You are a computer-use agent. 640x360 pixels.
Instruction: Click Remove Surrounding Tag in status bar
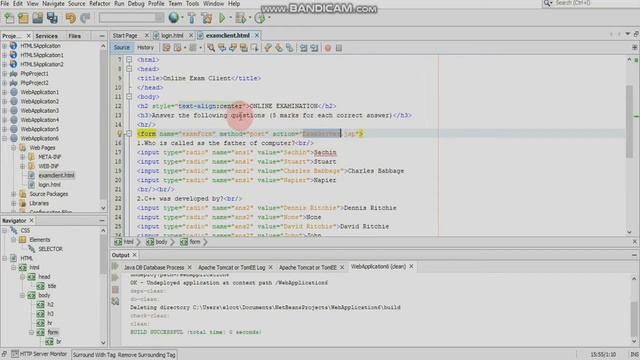(x=147, y=355)
